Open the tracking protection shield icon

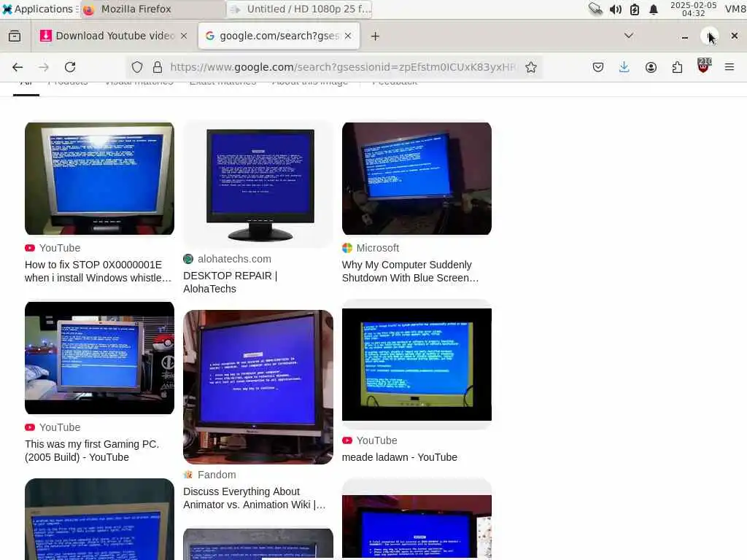pyautogui.click(x=136, y=67)
